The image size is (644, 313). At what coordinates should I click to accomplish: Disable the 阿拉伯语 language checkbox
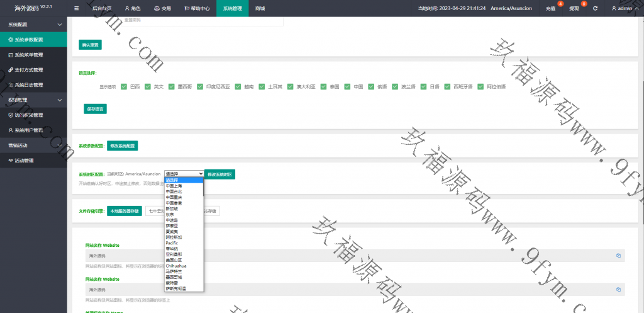pos(480,86)
